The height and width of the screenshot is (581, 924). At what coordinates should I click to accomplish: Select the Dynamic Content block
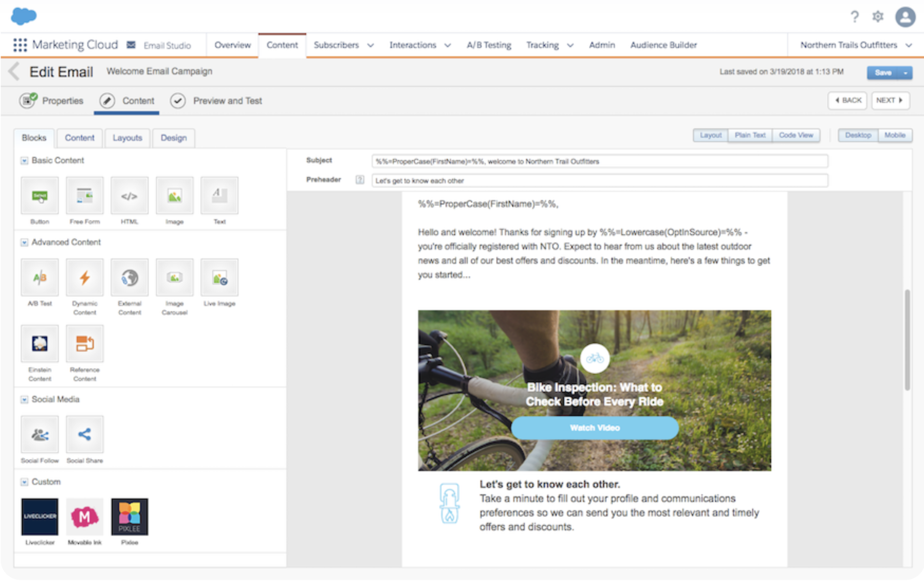pos(84,277)
